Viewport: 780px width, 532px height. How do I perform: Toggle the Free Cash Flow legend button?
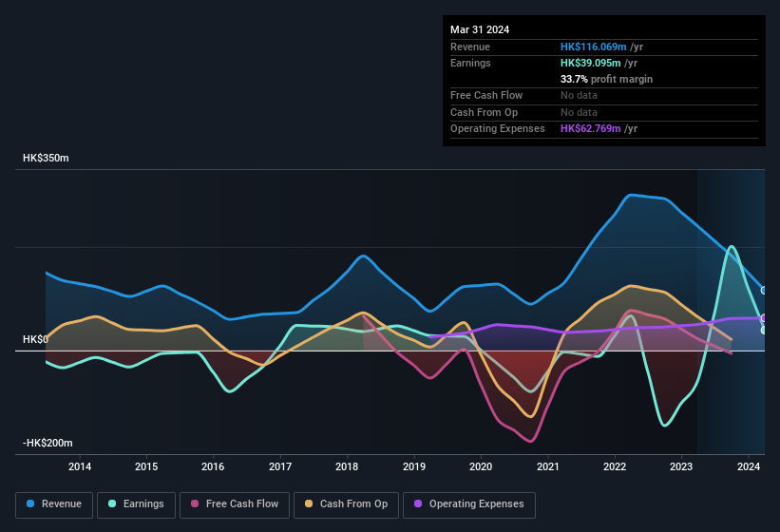click(x=235, y=504)
